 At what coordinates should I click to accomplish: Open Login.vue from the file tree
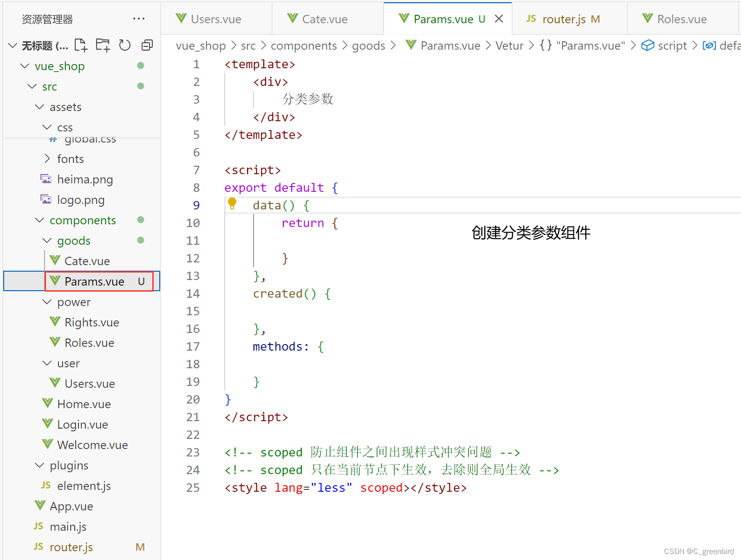tap(82, 424)
